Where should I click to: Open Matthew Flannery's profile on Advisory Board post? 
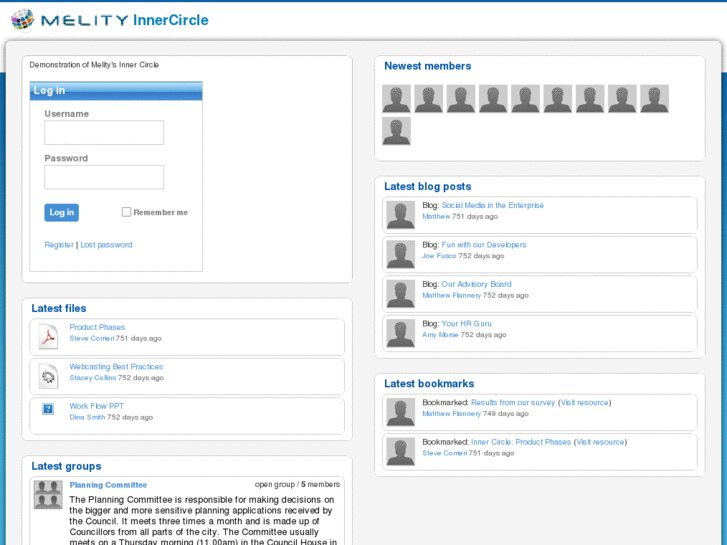452,295
